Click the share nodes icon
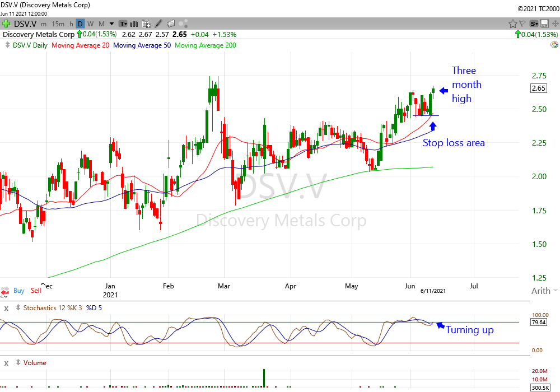560x392 pixels. 183,24
